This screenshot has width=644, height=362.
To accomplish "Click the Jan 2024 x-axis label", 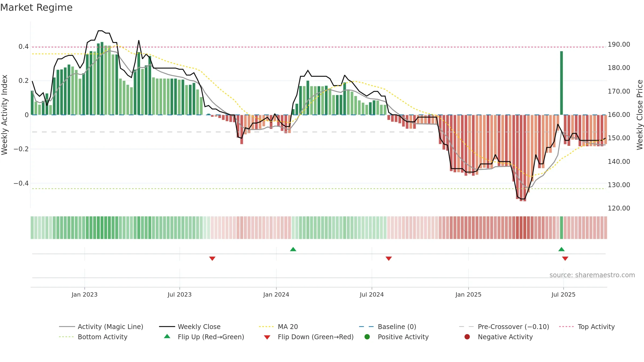I will (276, 294).
